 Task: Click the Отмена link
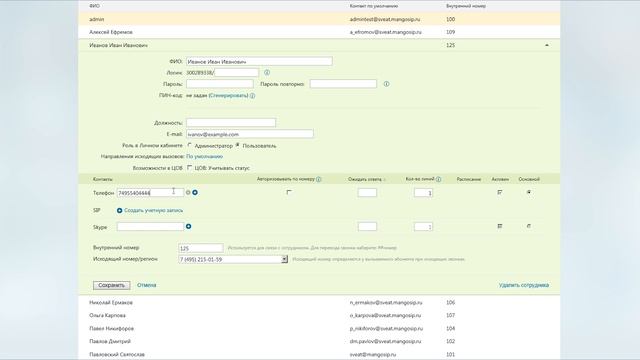(x=147, y=285)
